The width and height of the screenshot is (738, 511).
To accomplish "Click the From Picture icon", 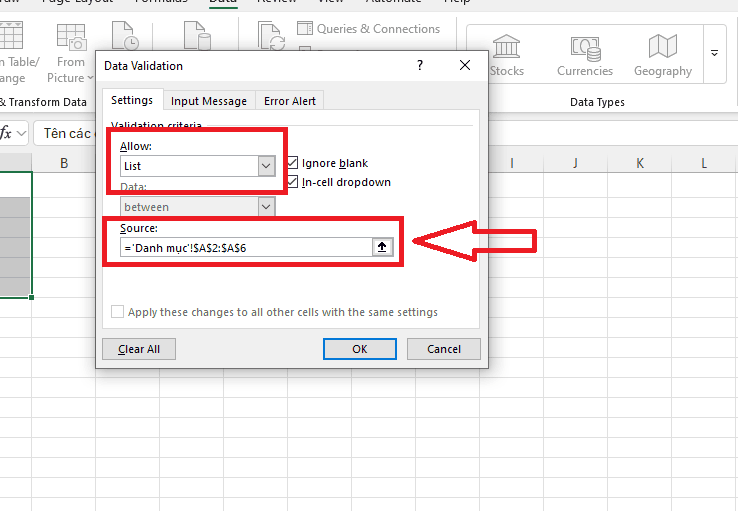I will (x=71, y=37).
